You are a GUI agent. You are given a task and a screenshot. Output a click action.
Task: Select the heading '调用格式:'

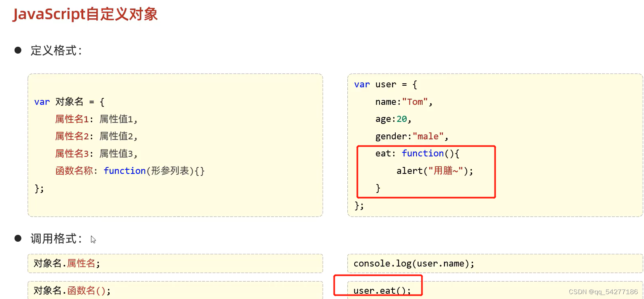coord(56,238)
